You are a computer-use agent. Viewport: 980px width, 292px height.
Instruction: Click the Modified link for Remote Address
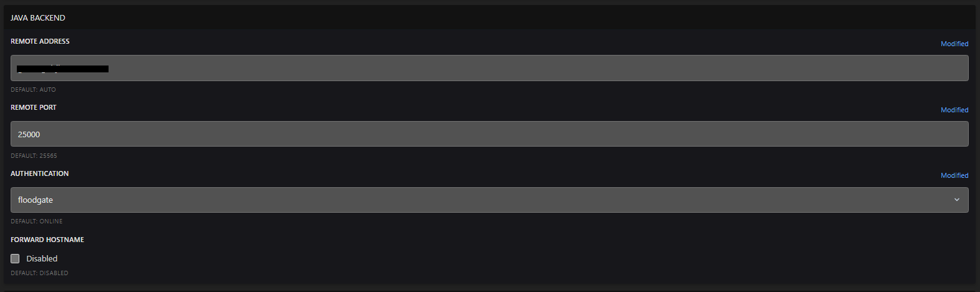click(954, 44)
